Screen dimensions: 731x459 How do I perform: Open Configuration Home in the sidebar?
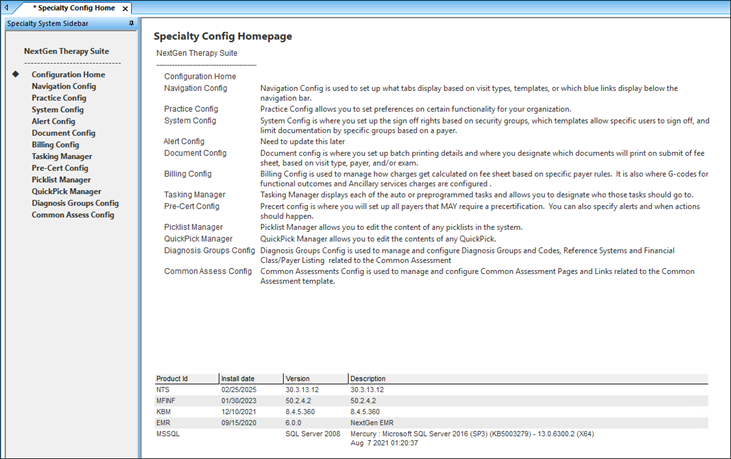click(68, 75)
